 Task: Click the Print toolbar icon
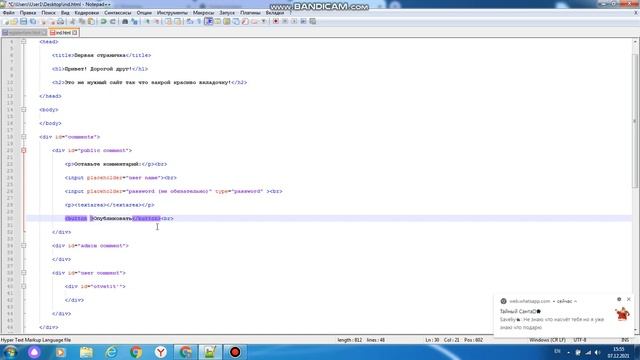click(61, 21)
